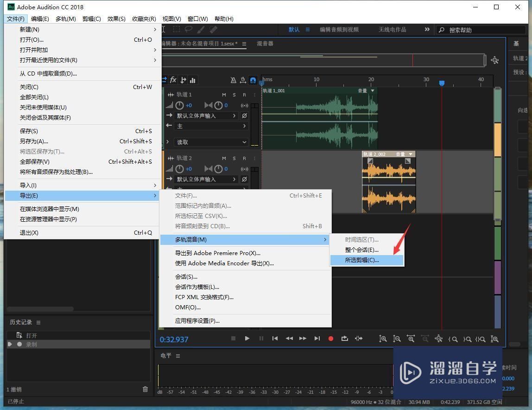Click the 搜索帮助 search field
Viewport: 532px width, 410px height.
coord(481,30)
